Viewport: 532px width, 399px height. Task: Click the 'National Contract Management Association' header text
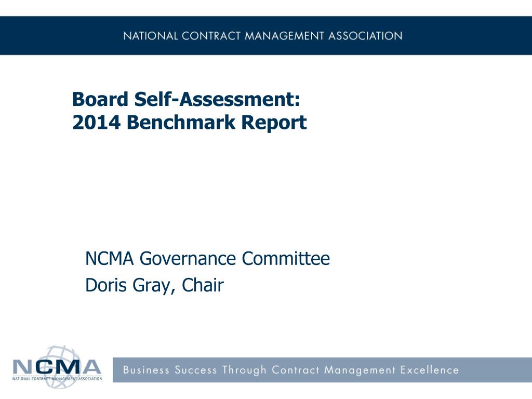tap(262, 36)
